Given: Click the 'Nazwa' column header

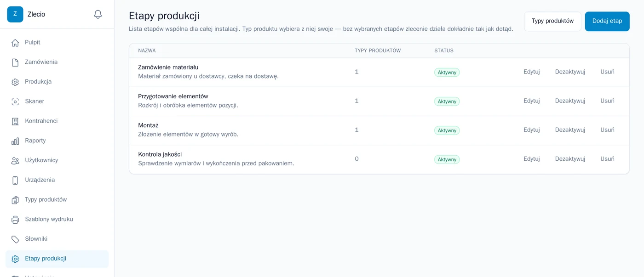Looking at the screenshot, I should click(x=147, y=51).
